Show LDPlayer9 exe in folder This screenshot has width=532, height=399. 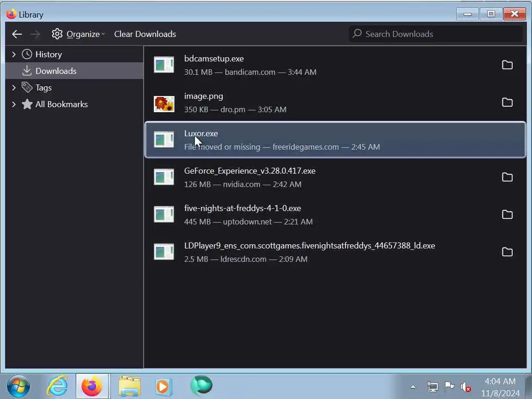click(x=507, y=251)
